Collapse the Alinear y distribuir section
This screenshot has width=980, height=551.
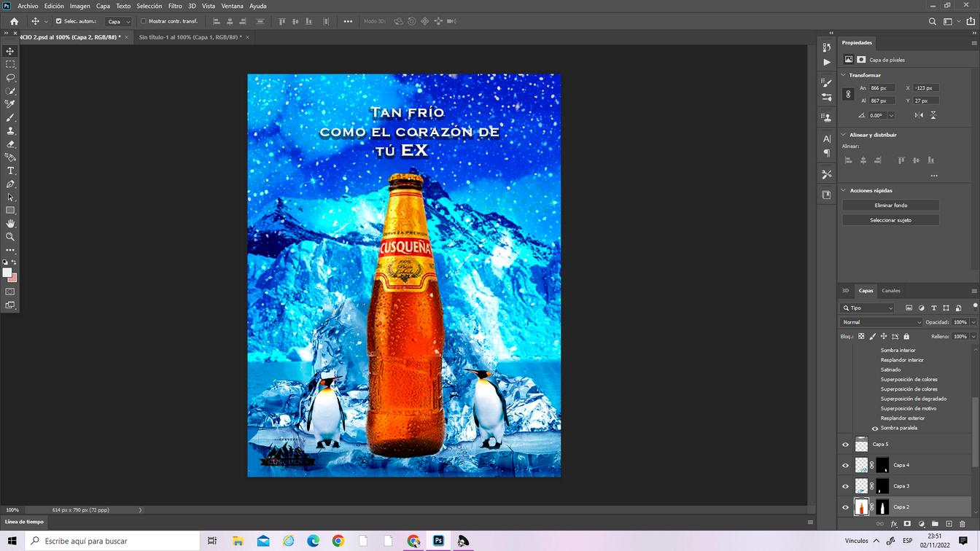pos(844,135)
